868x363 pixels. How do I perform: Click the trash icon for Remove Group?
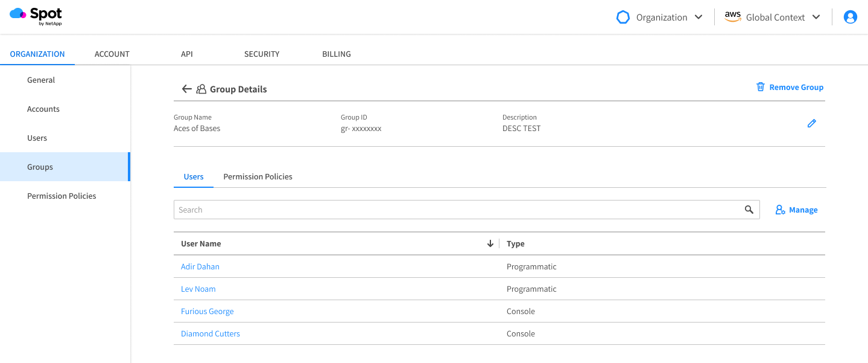coord(761,87)
